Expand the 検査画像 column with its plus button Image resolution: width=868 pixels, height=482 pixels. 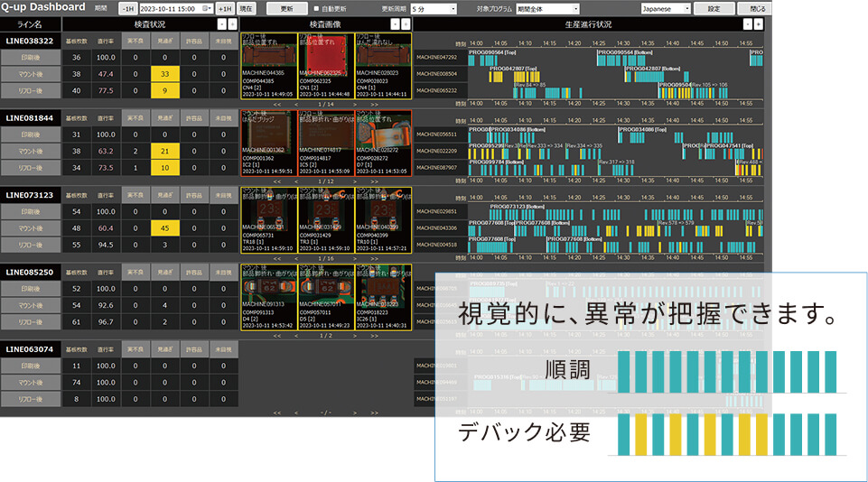[406, 24]
